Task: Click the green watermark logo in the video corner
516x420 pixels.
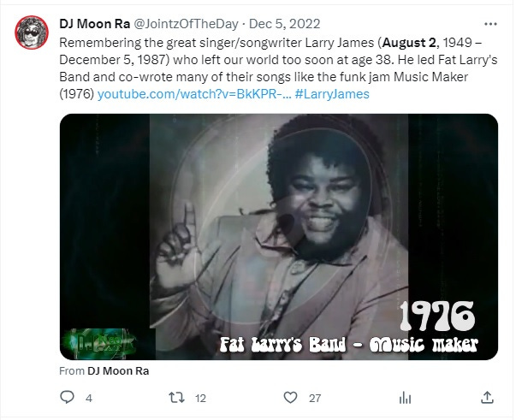Action: click(98, 343)
